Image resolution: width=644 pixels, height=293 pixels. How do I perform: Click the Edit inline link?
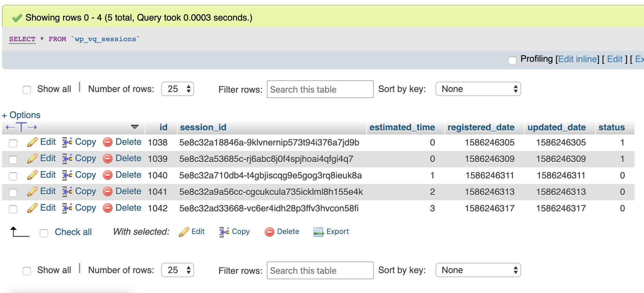pos(577,59)
